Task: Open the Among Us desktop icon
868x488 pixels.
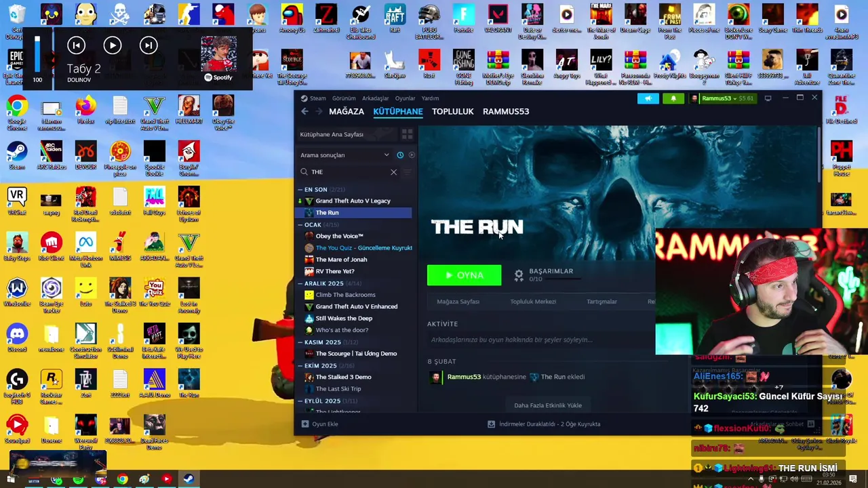Action: click(x=292, y=18)
